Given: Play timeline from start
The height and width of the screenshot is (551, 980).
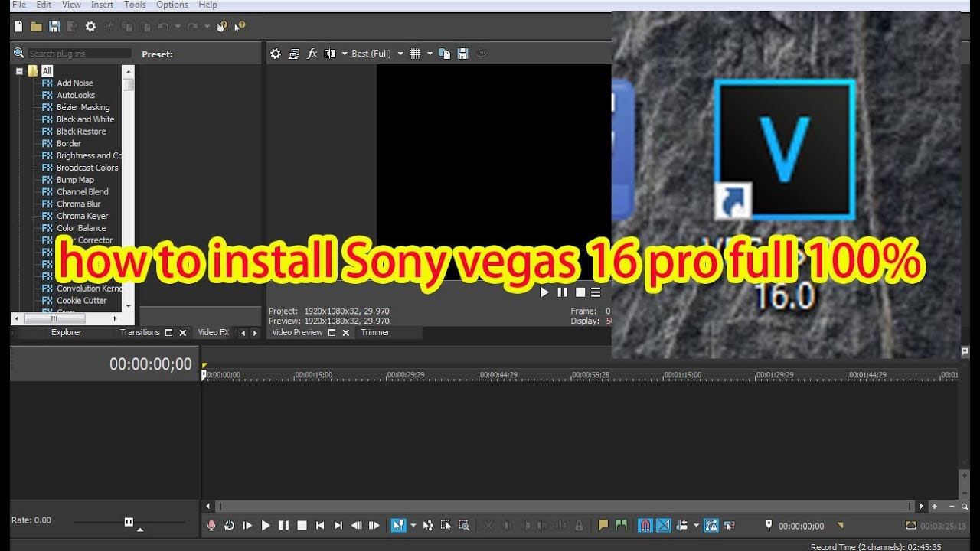Looking at the screenshot, I should coord(247,526).
